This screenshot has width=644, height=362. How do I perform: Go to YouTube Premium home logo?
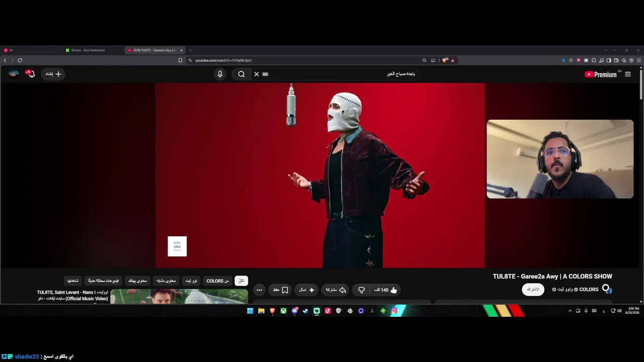pyautogui.click(x=600, y=74)
